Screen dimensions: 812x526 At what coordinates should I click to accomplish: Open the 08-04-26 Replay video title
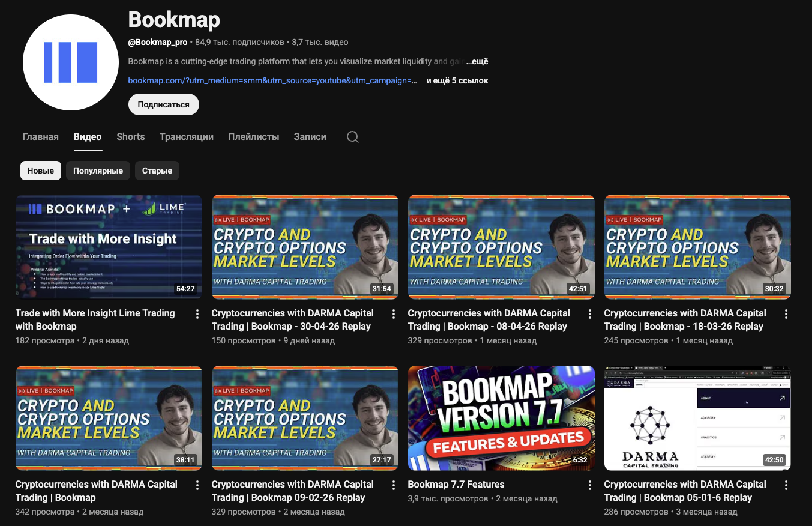[x=489, y=319]
